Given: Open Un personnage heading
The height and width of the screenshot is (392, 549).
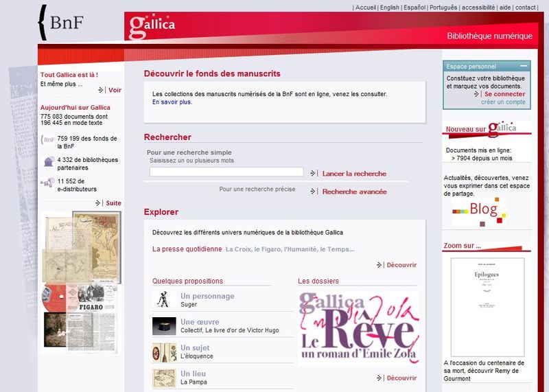Looking at the screenshot, I should pyautogui.click(x=207, y=296).
